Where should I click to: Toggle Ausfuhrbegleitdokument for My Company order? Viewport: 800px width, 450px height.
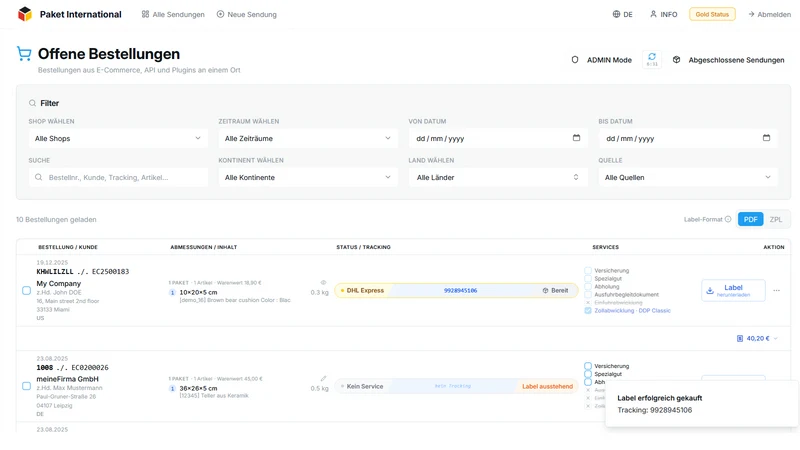(588, 294)
